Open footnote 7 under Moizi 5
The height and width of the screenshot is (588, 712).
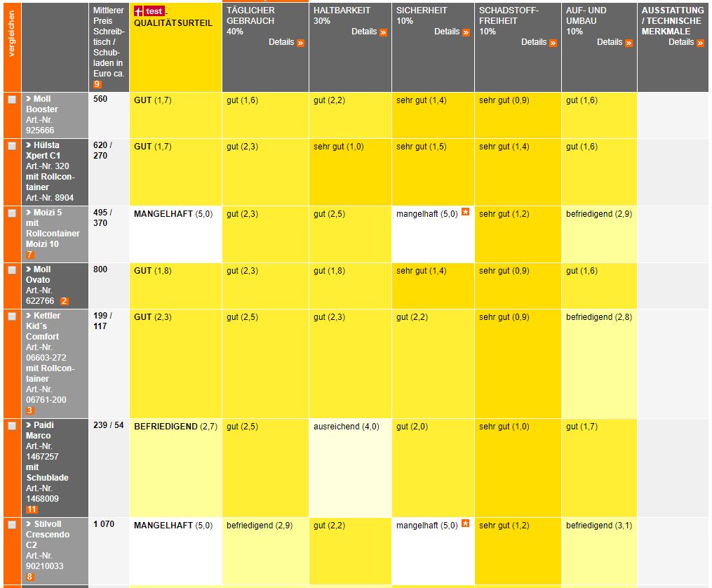pyautogui.click(x=29, y=255)
